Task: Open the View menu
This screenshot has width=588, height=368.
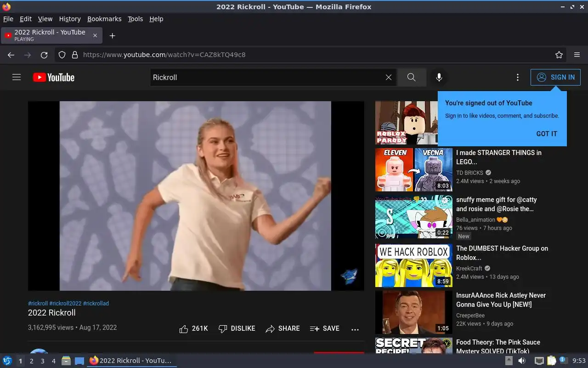Action: pyautogui.click(x=45, y=19)
